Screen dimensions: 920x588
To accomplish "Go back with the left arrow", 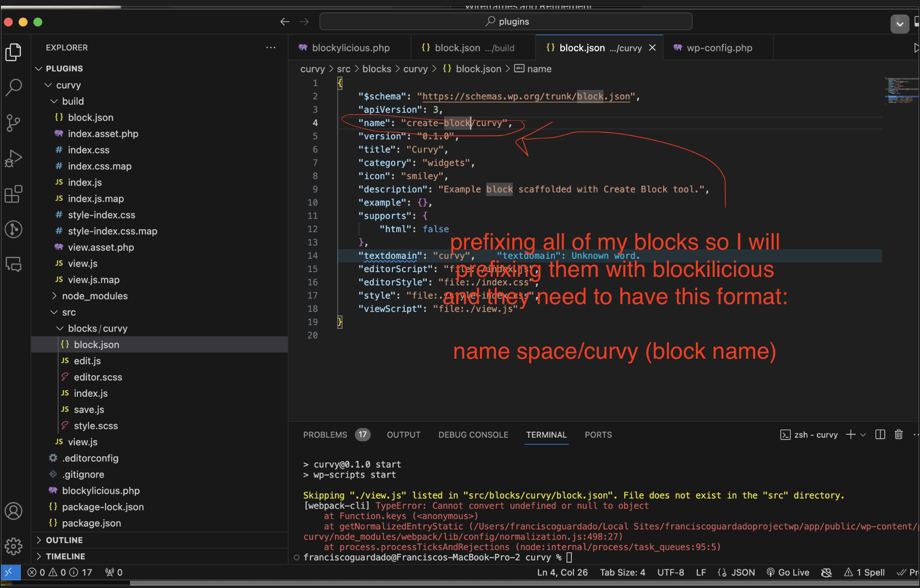I will click(284, 21).
